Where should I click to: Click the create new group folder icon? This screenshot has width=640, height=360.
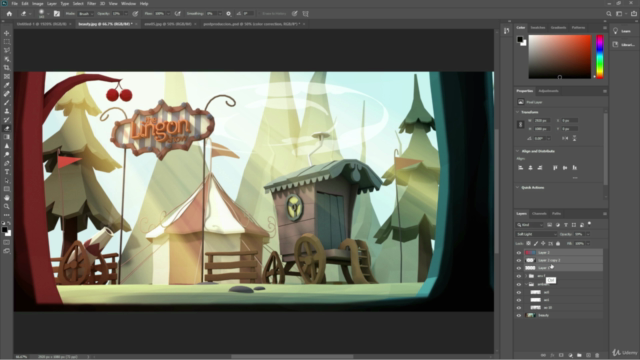[x=579, y=356]
